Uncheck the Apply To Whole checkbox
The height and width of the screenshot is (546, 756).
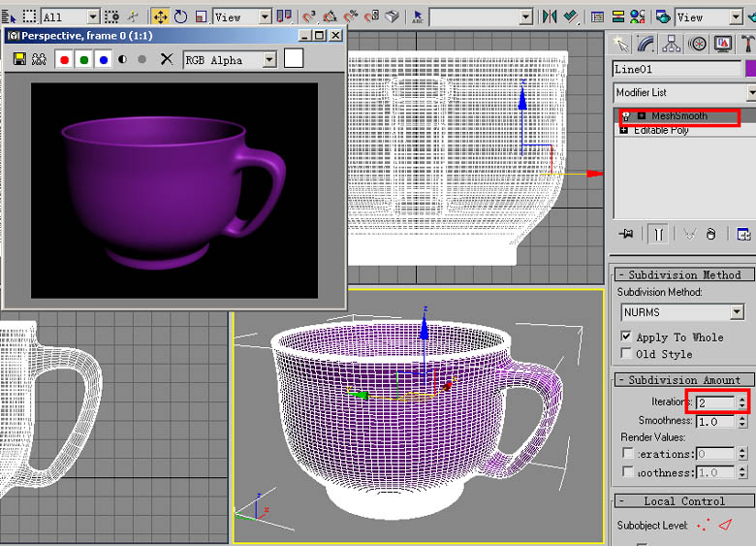tap(626, 337)
